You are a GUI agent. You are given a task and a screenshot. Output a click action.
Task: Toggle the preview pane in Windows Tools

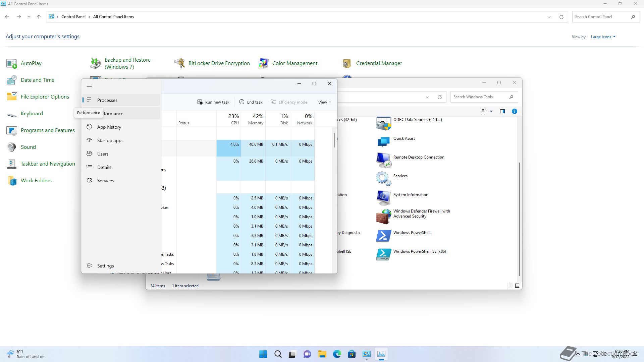502,111
